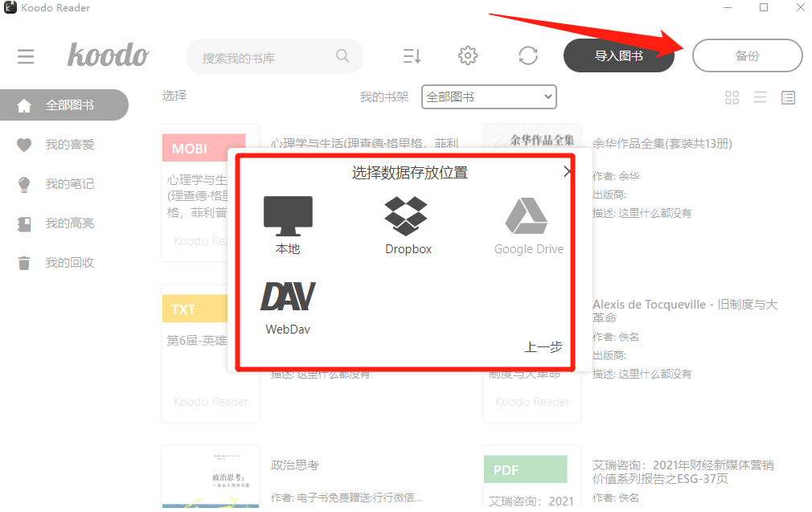Screen dimensions: 812x512
Task: Open 我的笔记 in the sidebar
Action: coord(69,184)
